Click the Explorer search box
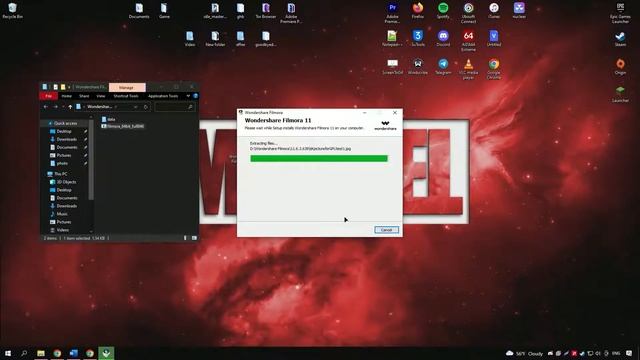This screenshot has width=640, height=360. [175, 107]
